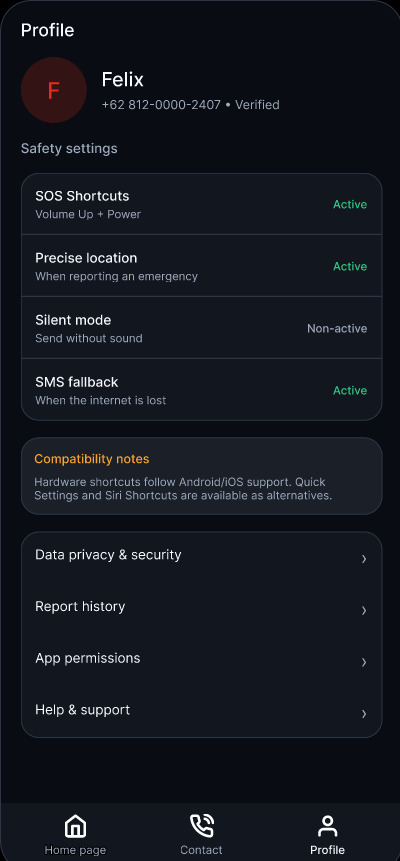Toggle SOS Shortcuts Active status

[349, 204]
